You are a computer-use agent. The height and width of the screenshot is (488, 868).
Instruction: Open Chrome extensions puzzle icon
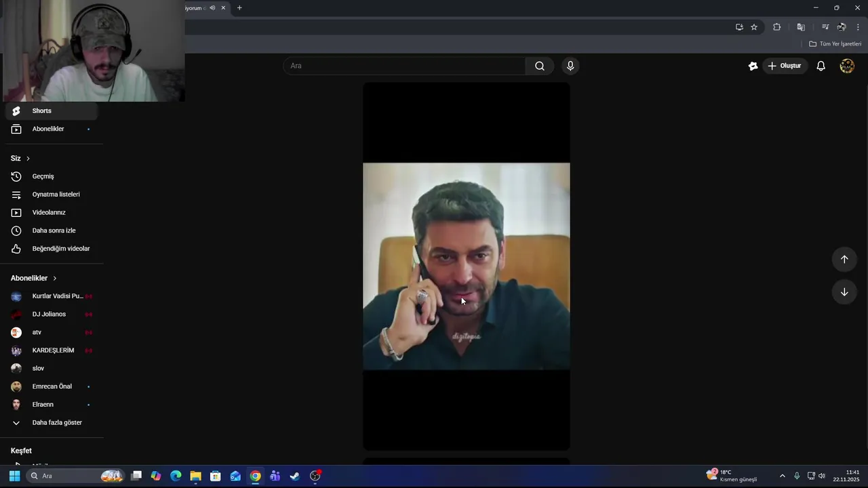pyautogui.click(x=777, y=27)
